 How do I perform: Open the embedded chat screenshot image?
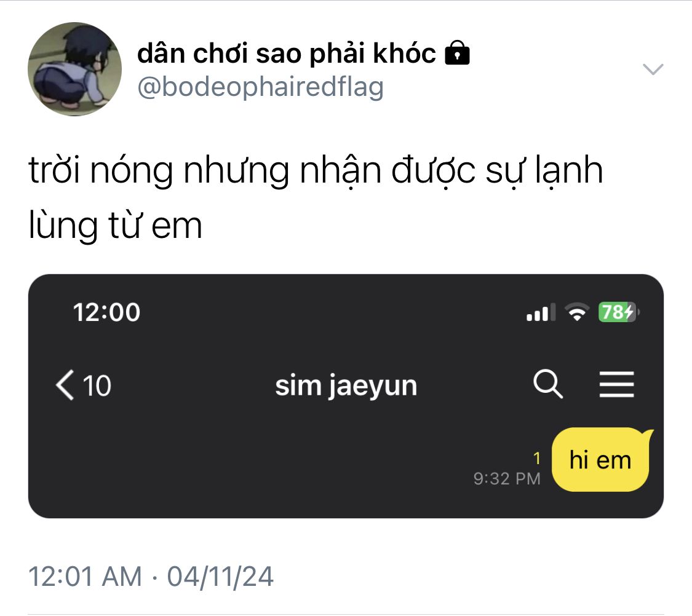pos(346,396)
